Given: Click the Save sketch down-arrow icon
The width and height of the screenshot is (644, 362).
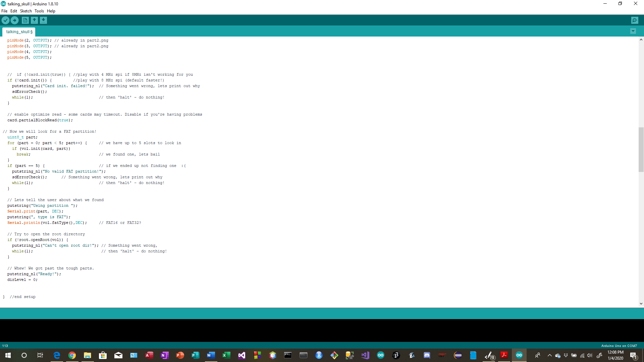Looking at the screenshot, I should click(43, 20).
